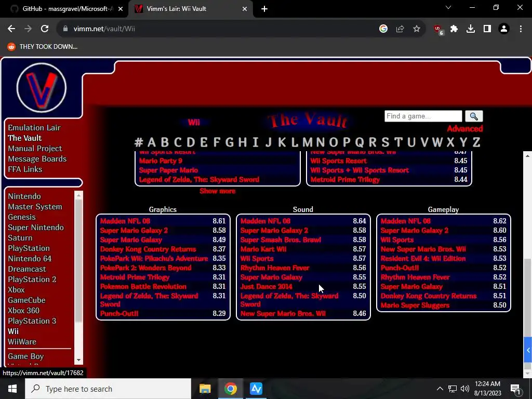The image size is (532, 399).
Task: Click the address bar URL
Action: 104,29
